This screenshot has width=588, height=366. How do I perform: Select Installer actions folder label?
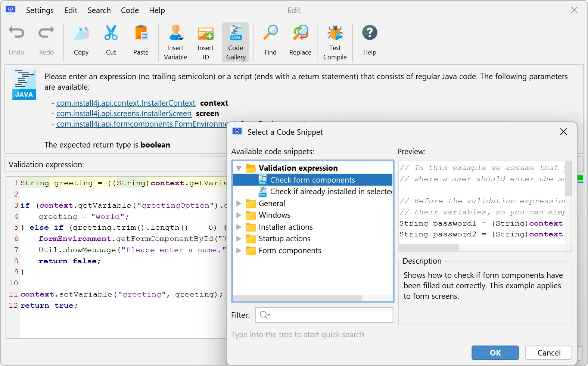pyautogui.click(x=286, y=227)
